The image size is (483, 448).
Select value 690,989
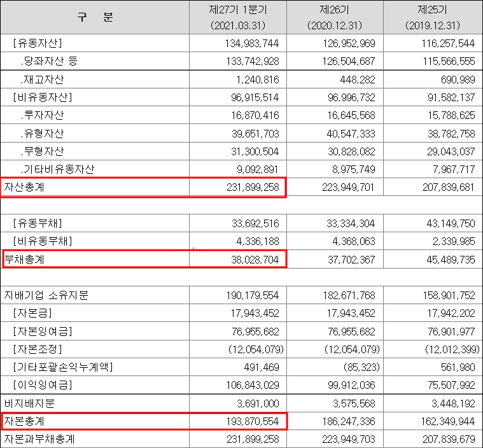(458, 80)
